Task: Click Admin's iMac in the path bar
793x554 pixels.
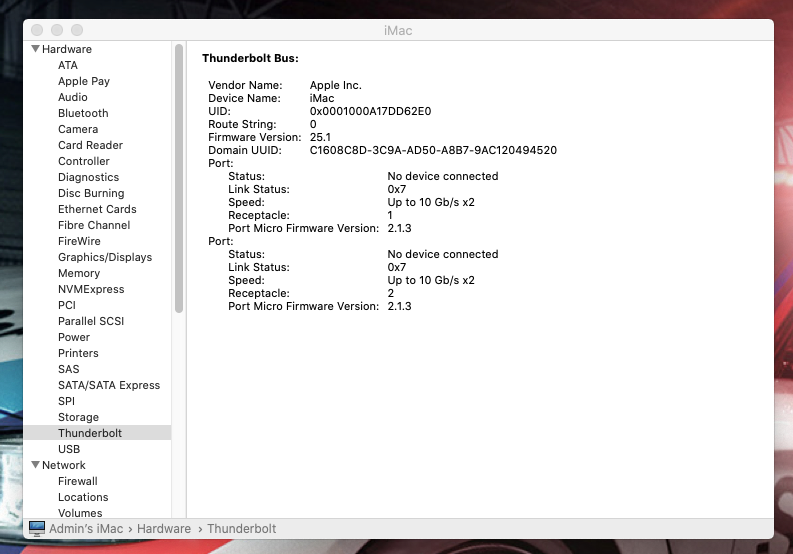Action: pyautogui.click(x=86, y=529)
